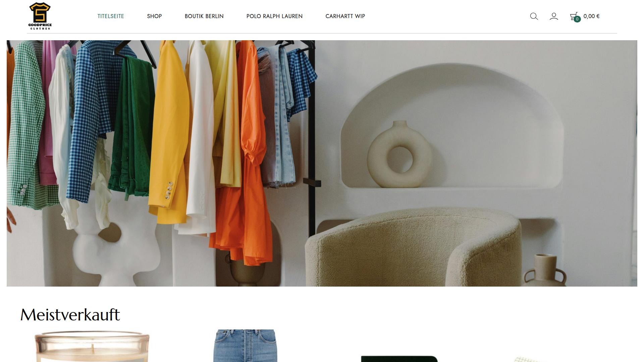Open the Shop menu item
The image size is (644, 362).
pos(154,16)
